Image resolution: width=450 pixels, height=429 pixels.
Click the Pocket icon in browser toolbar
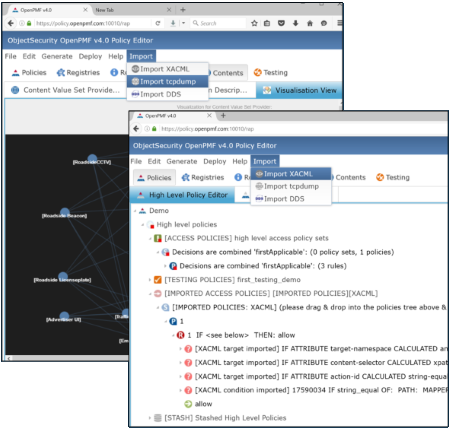(x=281, y=23)
